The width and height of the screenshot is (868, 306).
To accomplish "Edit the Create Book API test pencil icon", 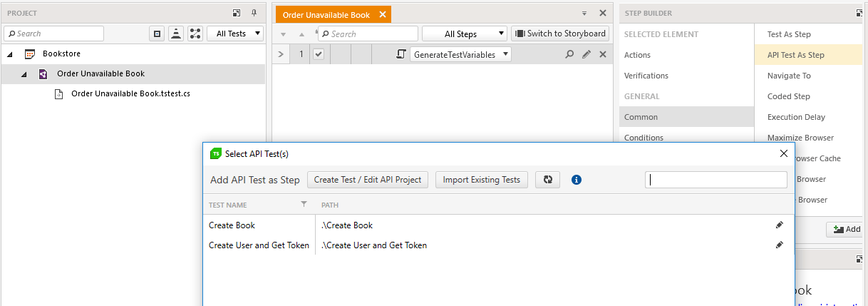I will click(x=780, y=225).
